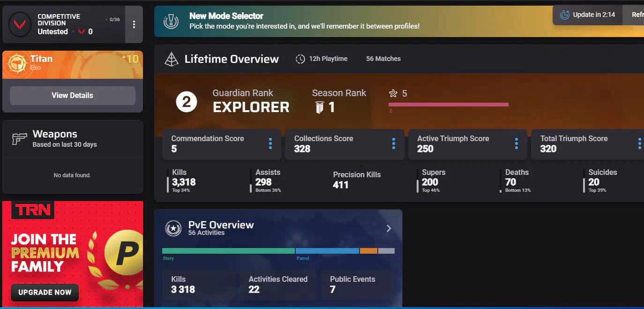Viewport: 644px width, 309px height.
Task: Click the commendation star icon beside 5
Action: (393, 93)
